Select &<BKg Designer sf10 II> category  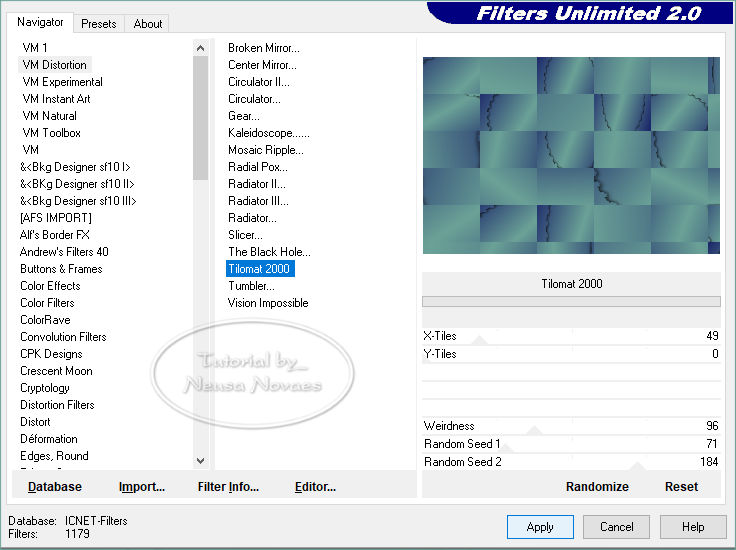tap(77, 183)
